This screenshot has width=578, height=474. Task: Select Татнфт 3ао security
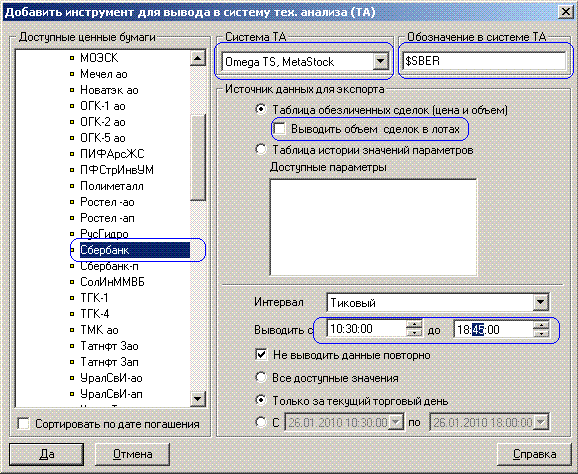tap(109, 346)
